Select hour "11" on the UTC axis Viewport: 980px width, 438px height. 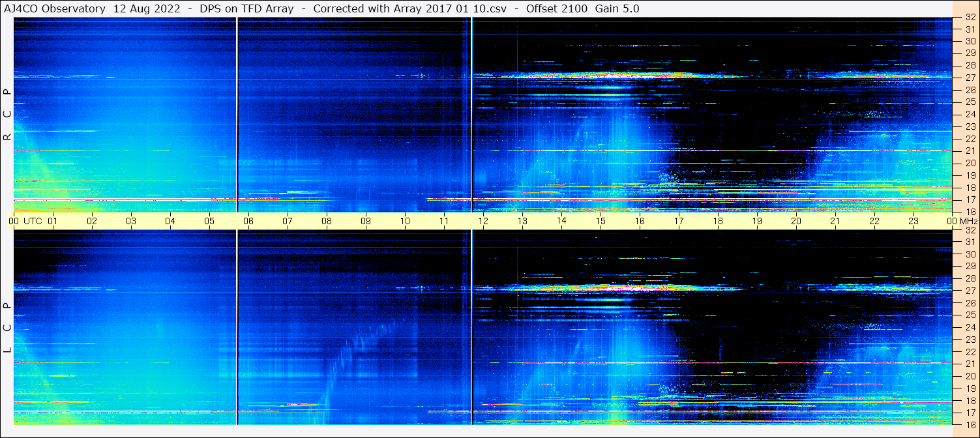tap(444, 221)
